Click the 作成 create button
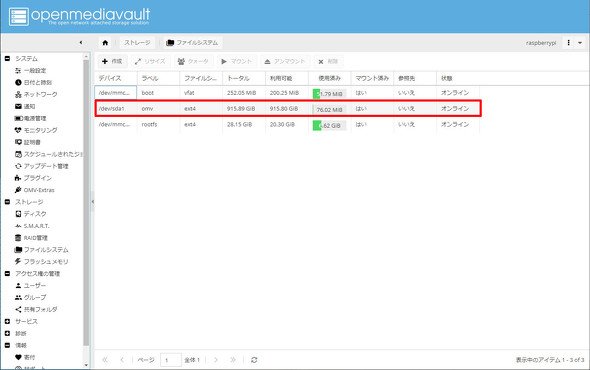 tap(112, 61)
